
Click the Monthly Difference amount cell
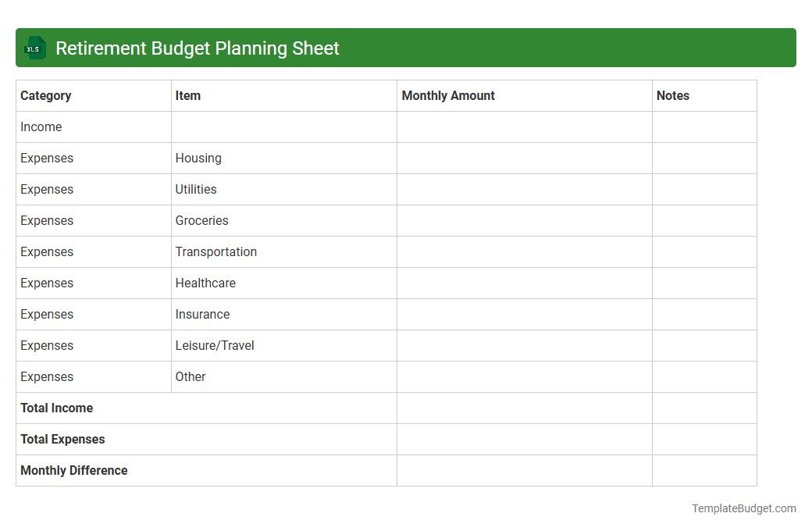[x=524, y=470]
